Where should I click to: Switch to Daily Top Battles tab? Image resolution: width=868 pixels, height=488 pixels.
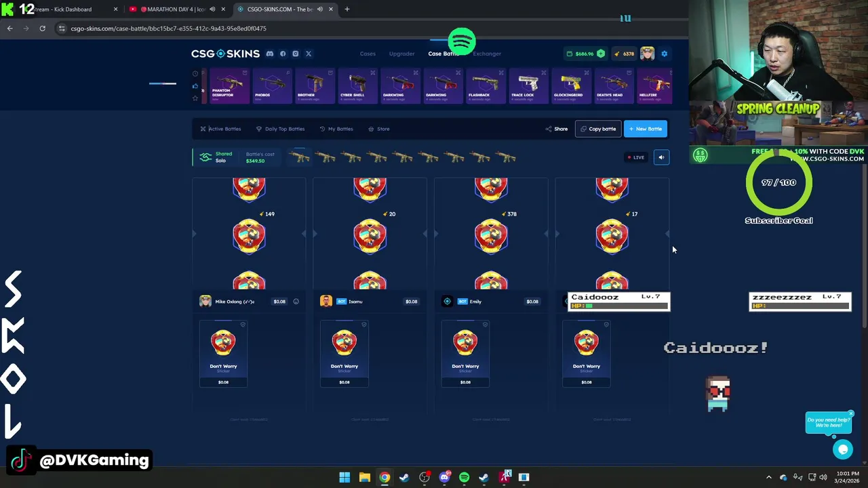(x=280, y=129)
